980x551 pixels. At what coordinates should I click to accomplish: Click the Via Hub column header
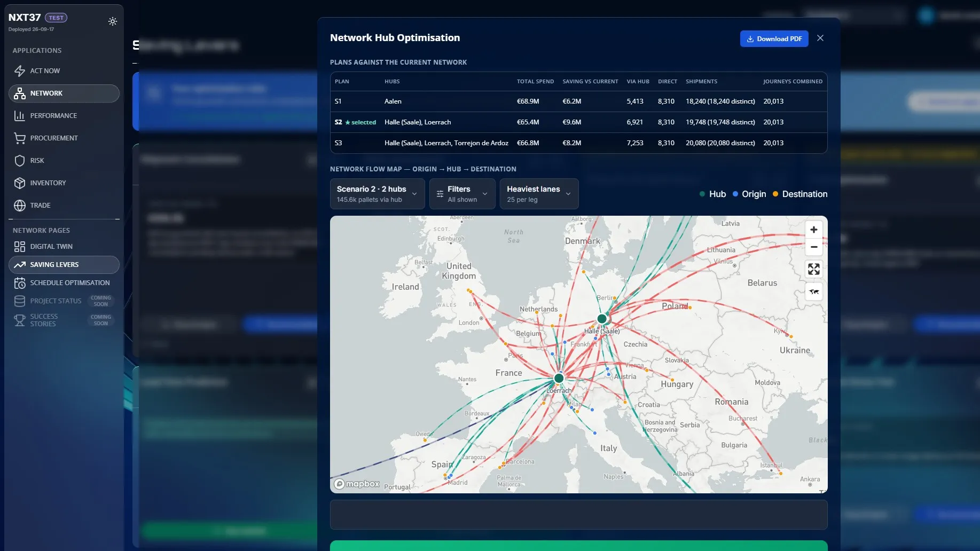point(638,82)
